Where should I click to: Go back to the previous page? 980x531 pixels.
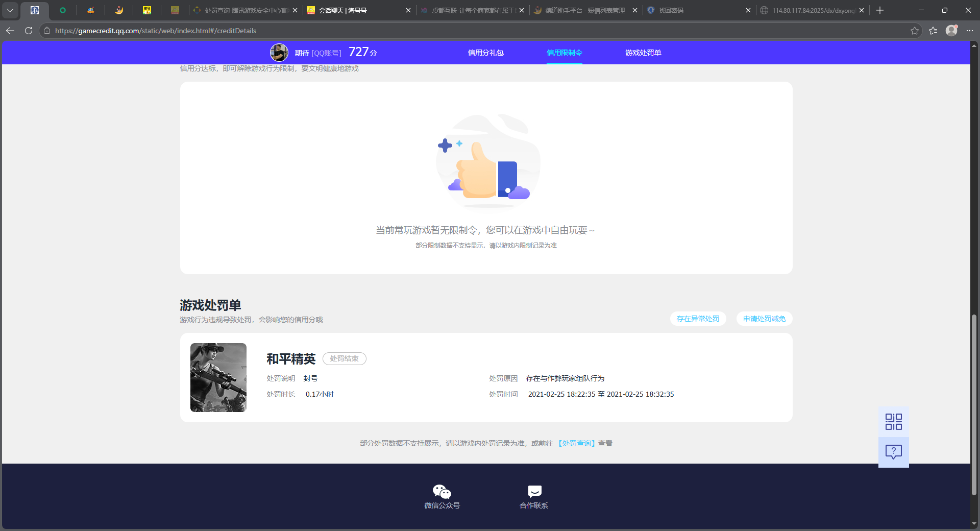(10, 31)
